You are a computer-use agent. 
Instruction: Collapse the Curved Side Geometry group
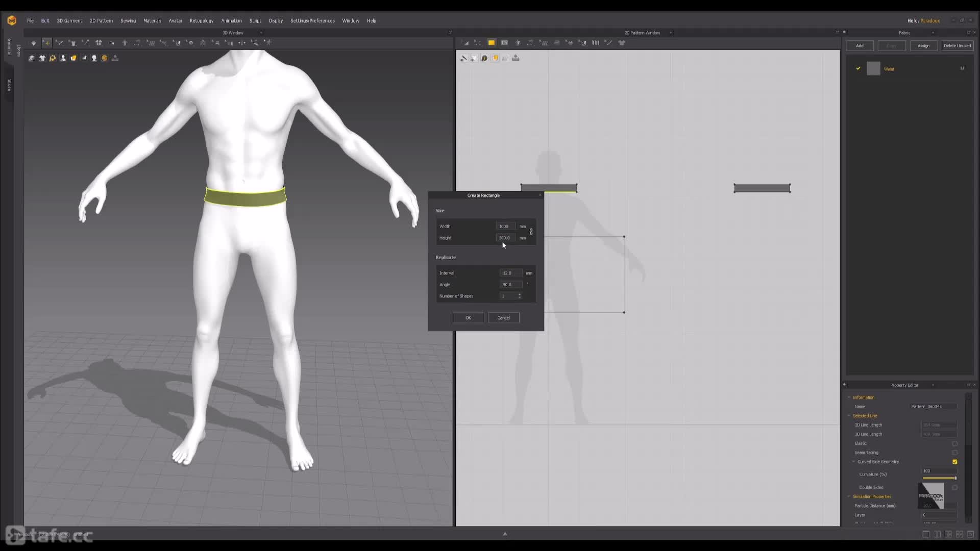[x=853, y=462]
